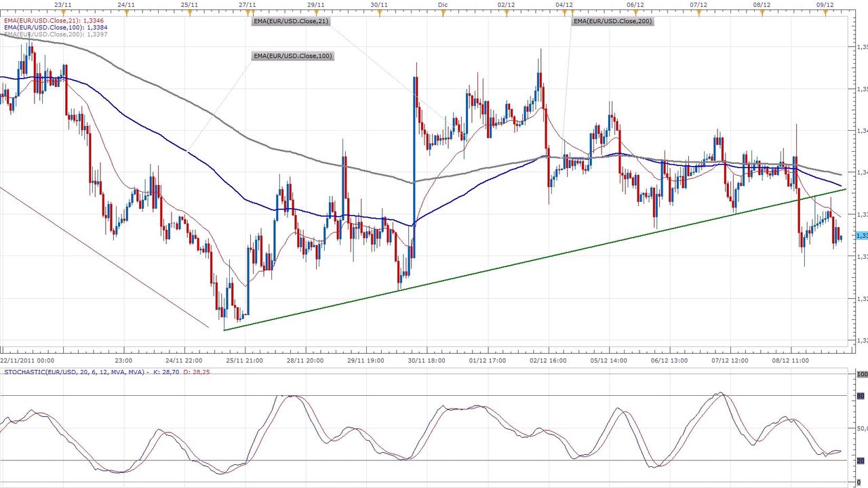Click the 28/11 20:00 time axis label
The image size is (868, 488).
(305, 361)
